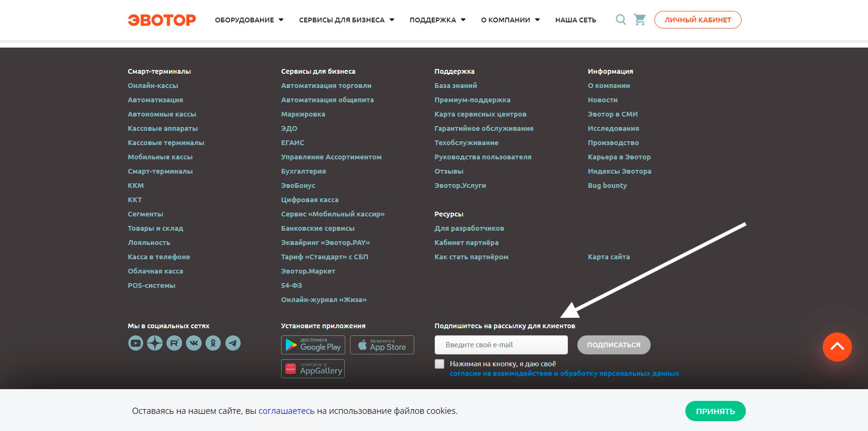Open the YouTube social icon
Screen dimensions: 868x431
click(136, 343)
